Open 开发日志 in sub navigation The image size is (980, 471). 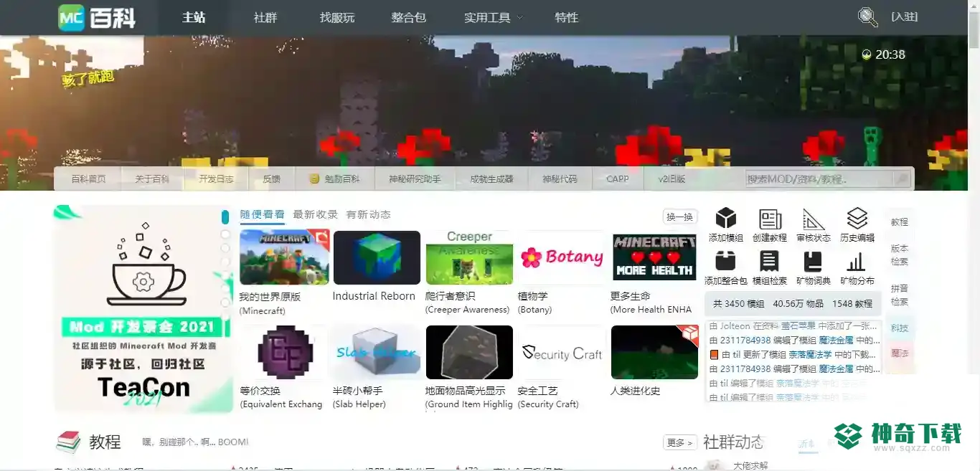216,179
